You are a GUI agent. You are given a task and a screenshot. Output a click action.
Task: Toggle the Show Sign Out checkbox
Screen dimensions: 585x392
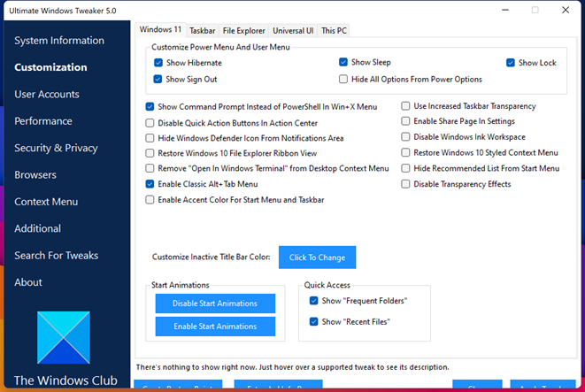pos(158,79)
